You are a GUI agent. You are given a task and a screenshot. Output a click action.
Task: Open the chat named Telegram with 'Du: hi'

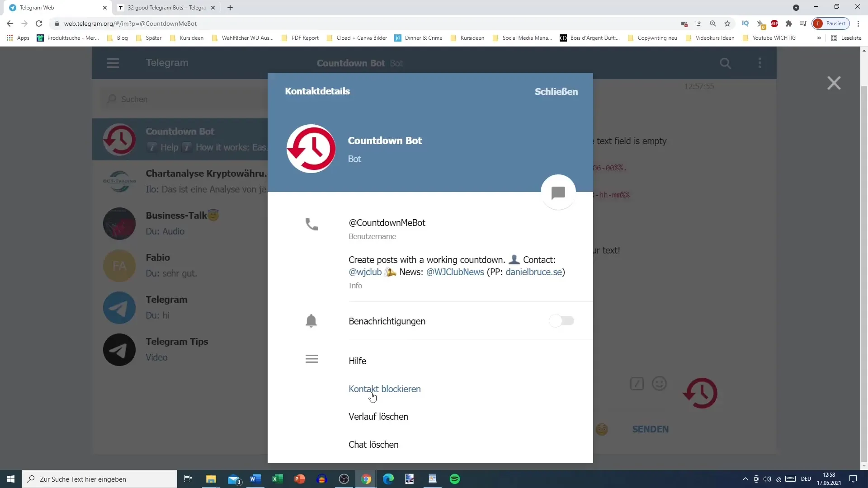pos(180,307)
